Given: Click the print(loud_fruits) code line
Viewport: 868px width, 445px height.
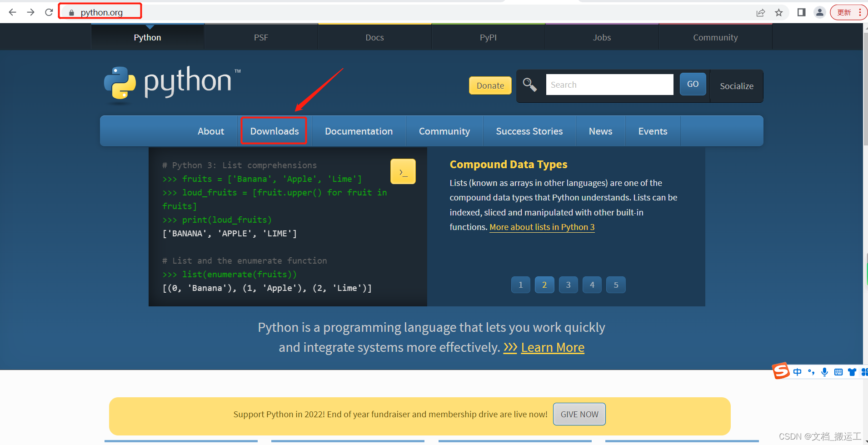Looking at the screenshot, I should 217,220.
